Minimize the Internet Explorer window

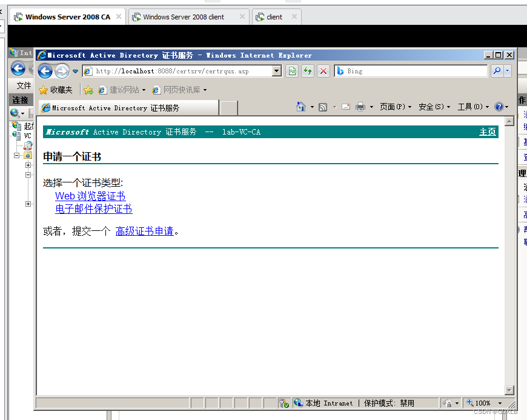point(488,55)
